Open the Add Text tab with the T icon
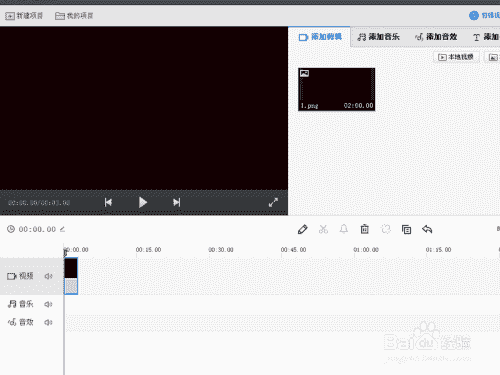Screen dimensions: 500x375 (486, 37)
